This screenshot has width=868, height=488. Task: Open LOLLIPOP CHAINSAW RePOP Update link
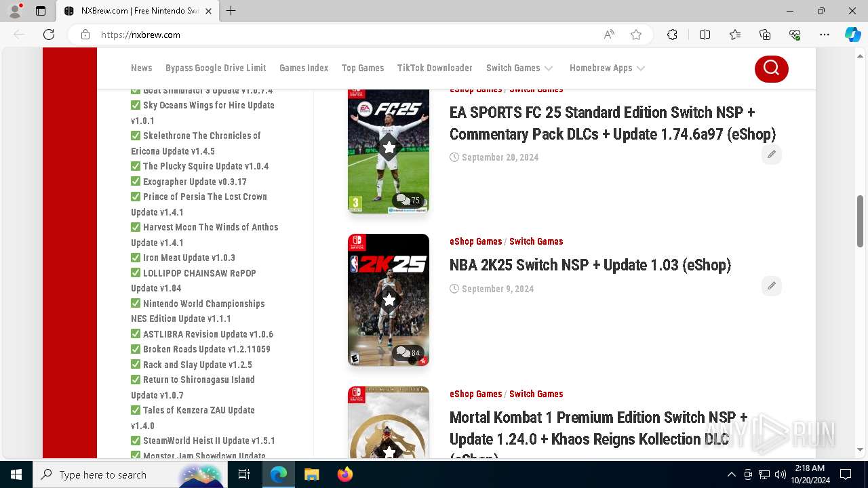(x=193, y=281)
